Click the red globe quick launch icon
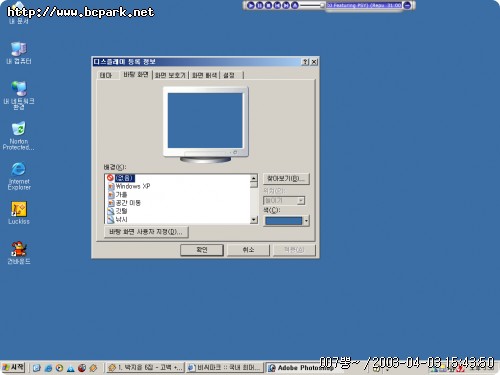500x375 pixels. click(x=82, y=368)
